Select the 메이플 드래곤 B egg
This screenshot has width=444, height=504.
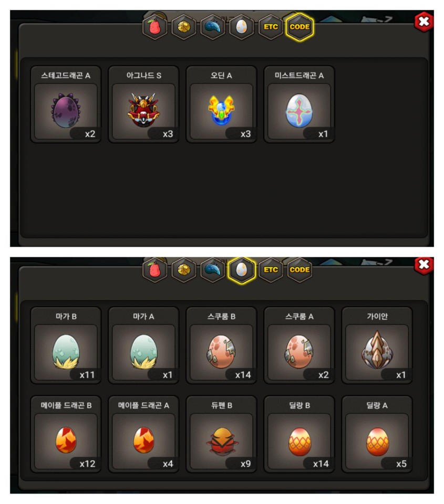pos(66,435)
